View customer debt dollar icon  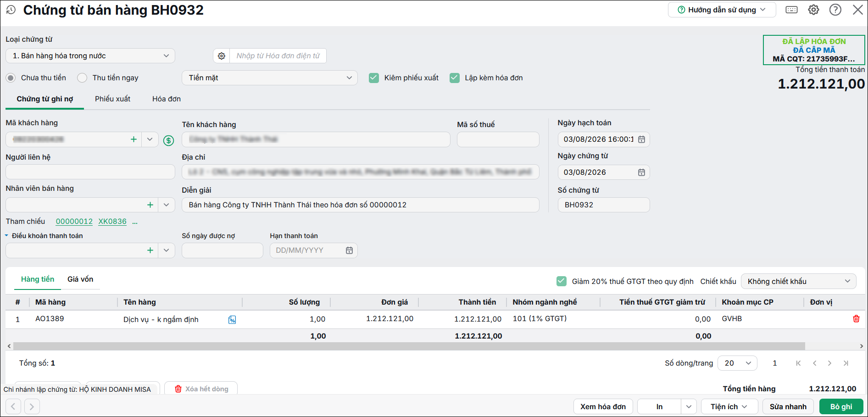(169, 140)
